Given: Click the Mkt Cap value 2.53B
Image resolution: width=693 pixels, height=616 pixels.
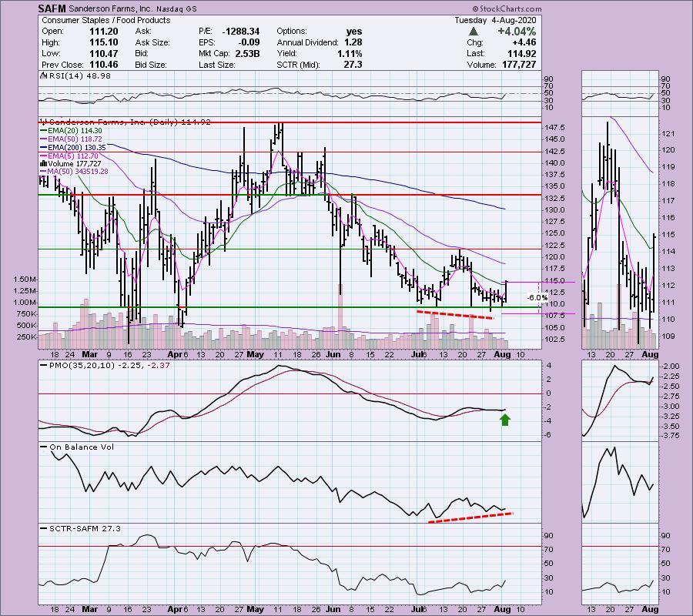Looking at the screenshot, I should click(246, 53).
